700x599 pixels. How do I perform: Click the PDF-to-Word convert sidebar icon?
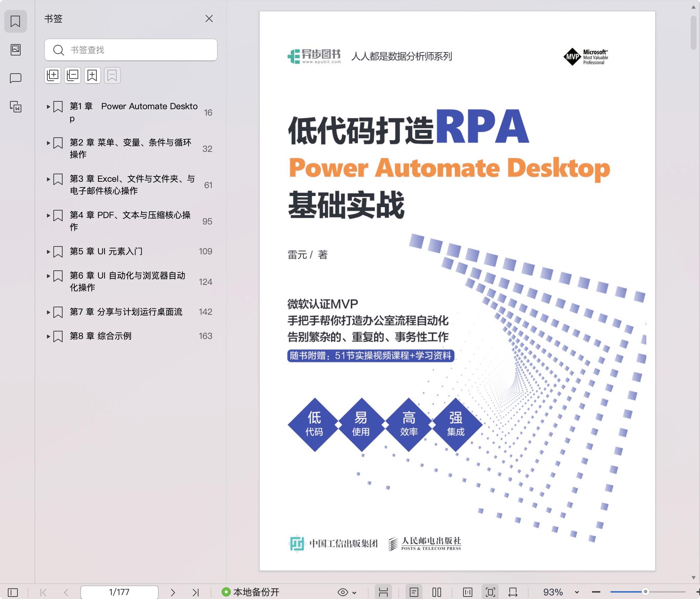tap(15, 106)
